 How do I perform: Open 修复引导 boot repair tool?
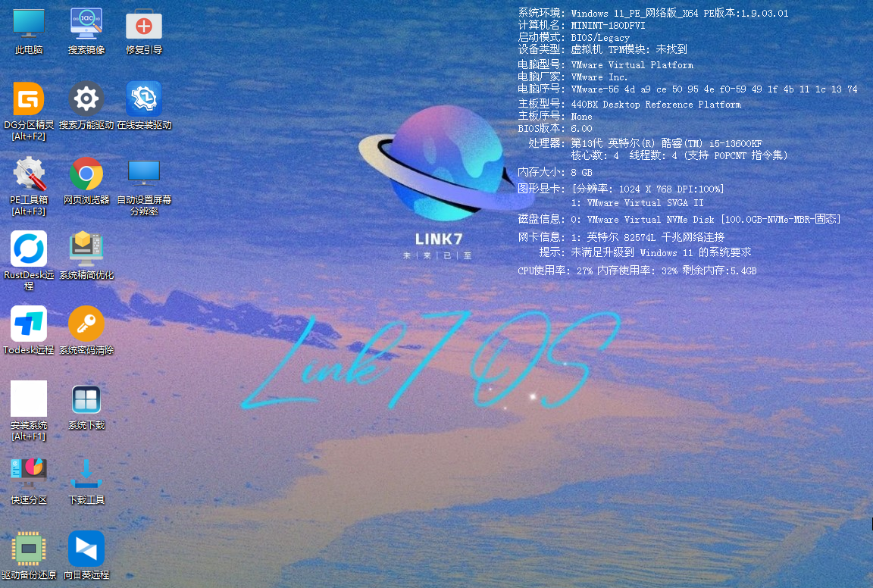click(144, 25)
